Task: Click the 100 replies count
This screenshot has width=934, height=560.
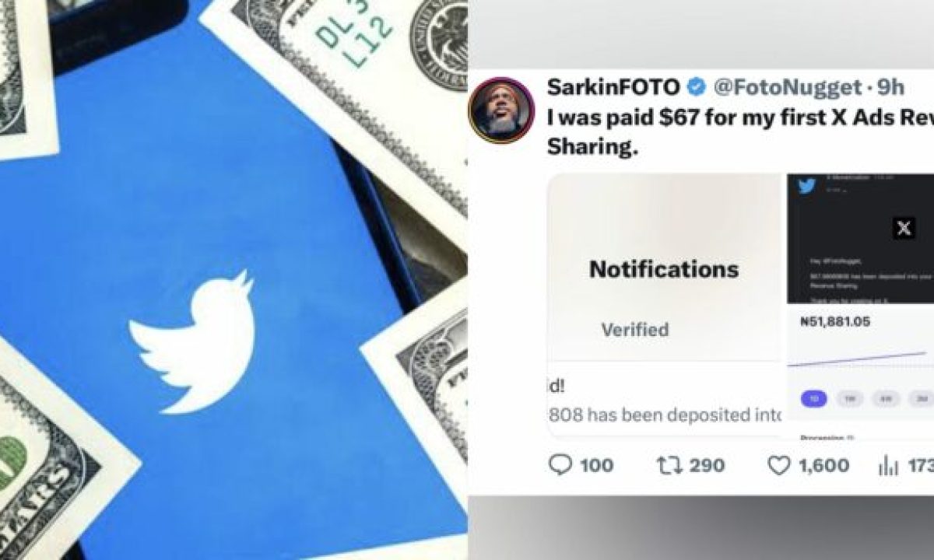Action: pyautogui.click(x=596, y=466)
